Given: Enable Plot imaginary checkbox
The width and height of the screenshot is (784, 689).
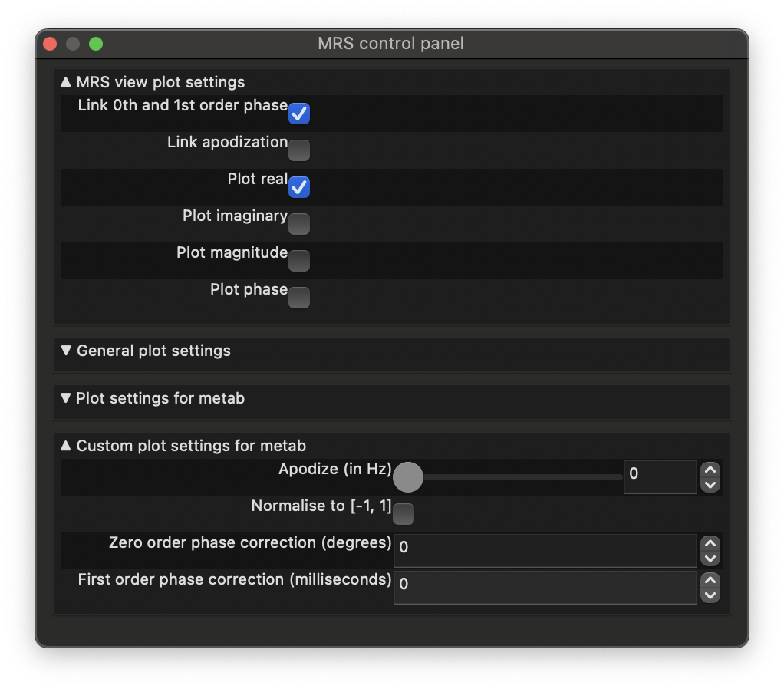Looking at the screenshot, I should pyautogui.click(x=298, y=224).
